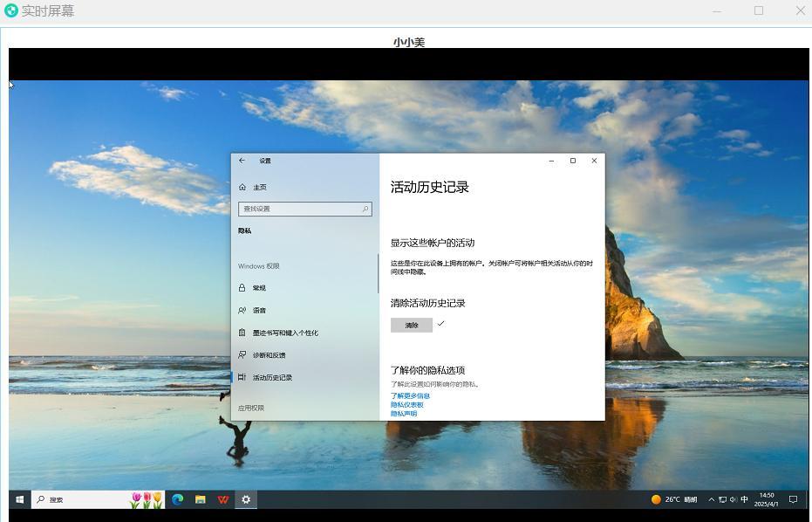The width and height of the screenshot is (812, 522).
Task: Go to 诊断和反馈 settings page
Action: (269, 355)
